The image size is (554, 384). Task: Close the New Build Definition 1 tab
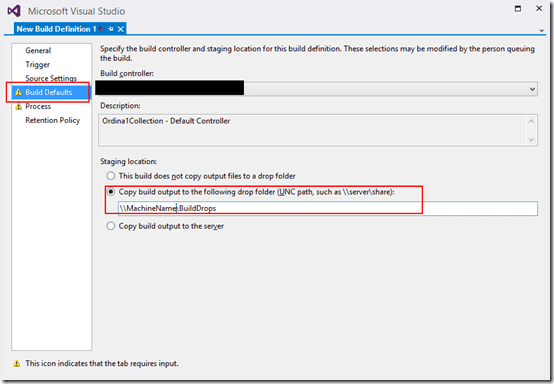[x=120, y=29]
